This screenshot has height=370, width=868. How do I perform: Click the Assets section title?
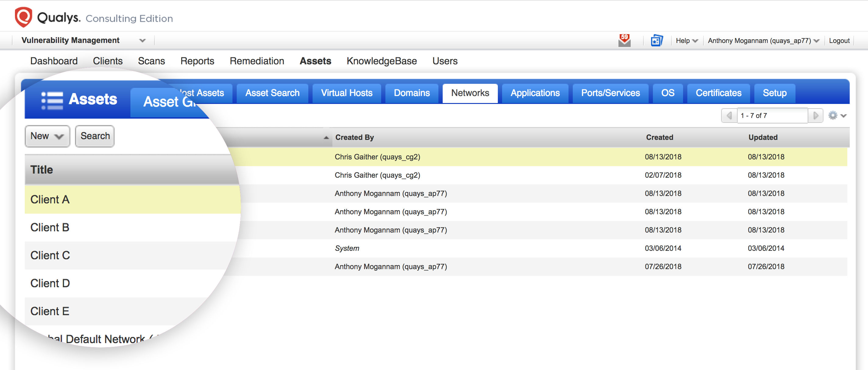[x=93, y=99]
